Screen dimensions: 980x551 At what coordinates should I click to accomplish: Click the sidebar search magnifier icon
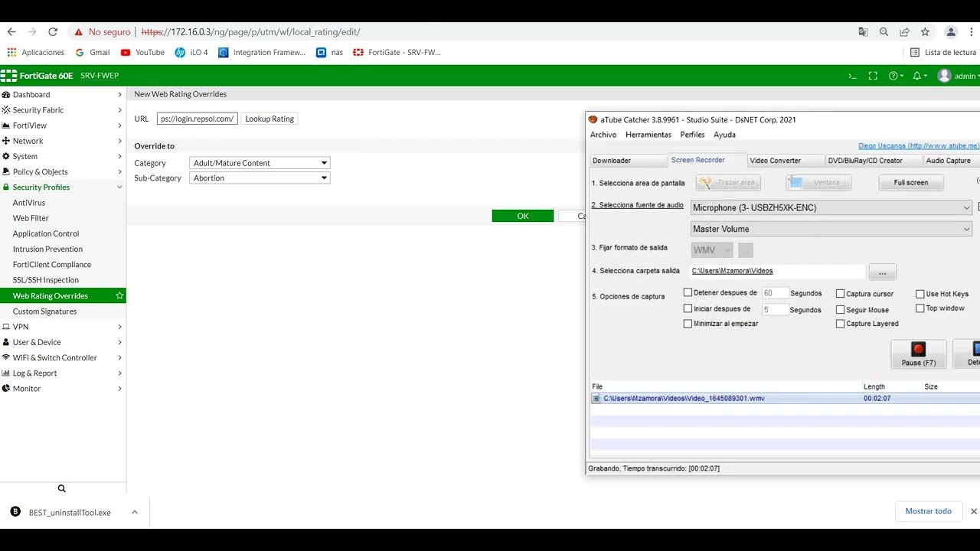[x=62, y=488]
